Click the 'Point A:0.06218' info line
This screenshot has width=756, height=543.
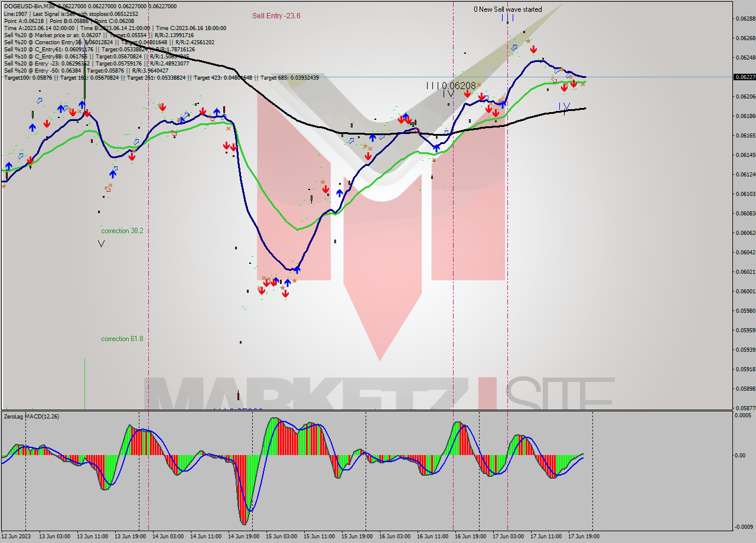click(69, 21)
